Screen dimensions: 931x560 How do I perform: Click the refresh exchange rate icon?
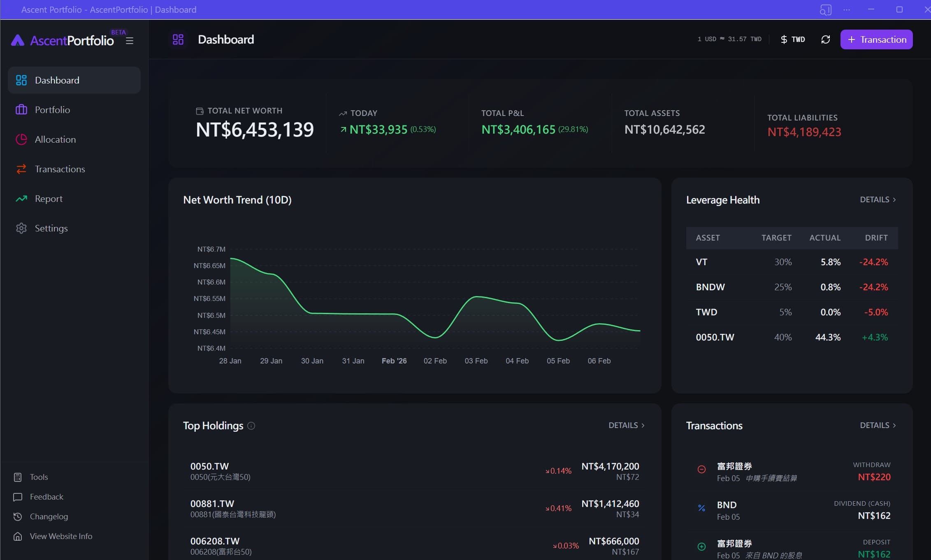pos(825,39)
